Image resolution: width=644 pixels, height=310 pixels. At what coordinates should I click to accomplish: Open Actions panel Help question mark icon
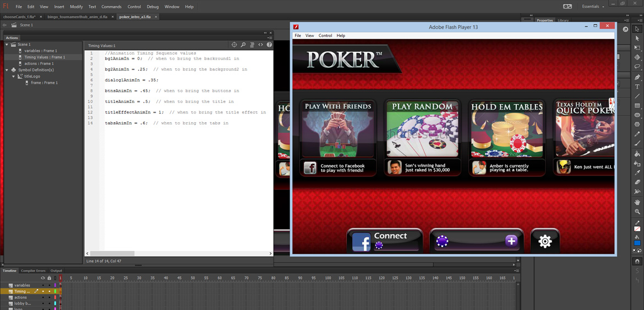pyautogui.click(x=269, y=45)
